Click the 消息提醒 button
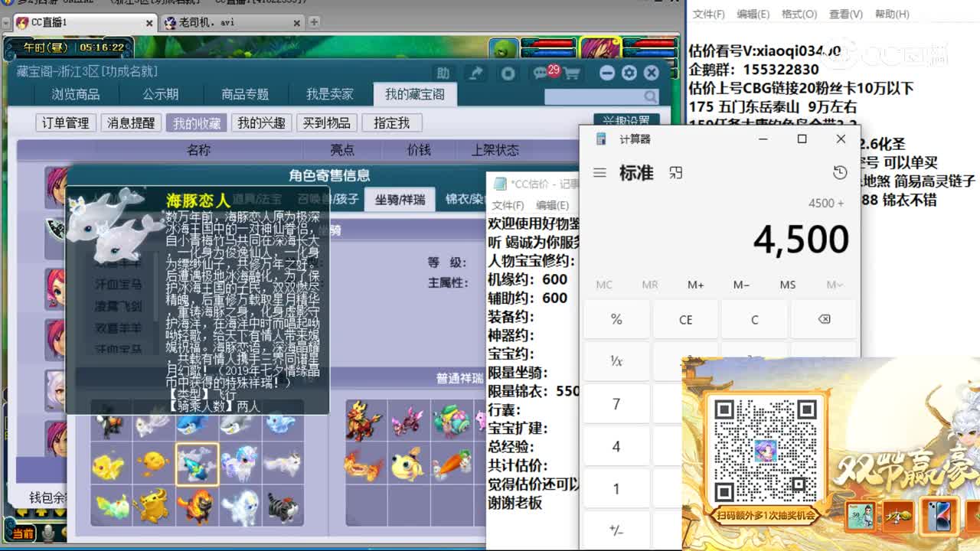Viewport: 980px width, 551px height. (x=130, y=123)
